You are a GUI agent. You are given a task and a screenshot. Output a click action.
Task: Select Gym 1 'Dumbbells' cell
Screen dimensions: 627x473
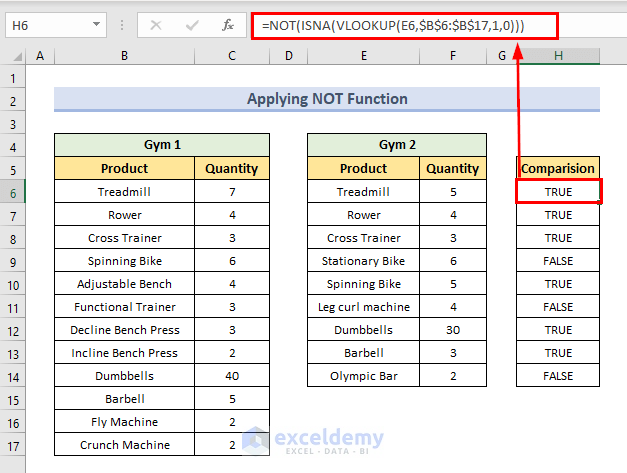[124, 376]
